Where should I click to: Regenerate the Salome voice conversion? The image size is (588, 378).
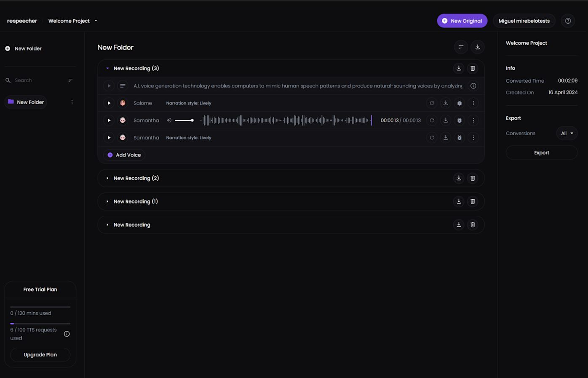(432, 103)
